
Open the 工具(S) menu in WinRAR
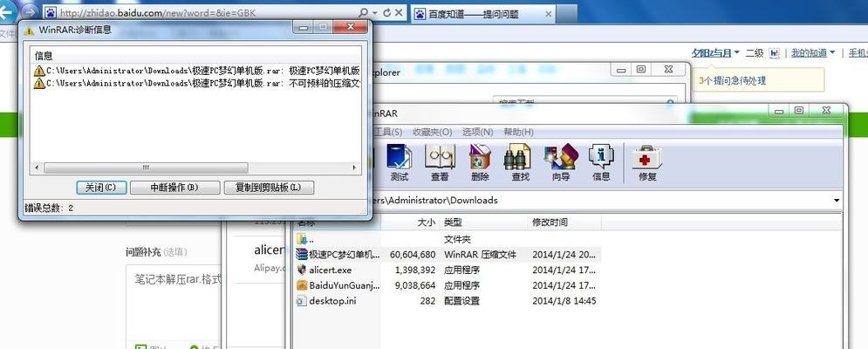pos(387,132)
